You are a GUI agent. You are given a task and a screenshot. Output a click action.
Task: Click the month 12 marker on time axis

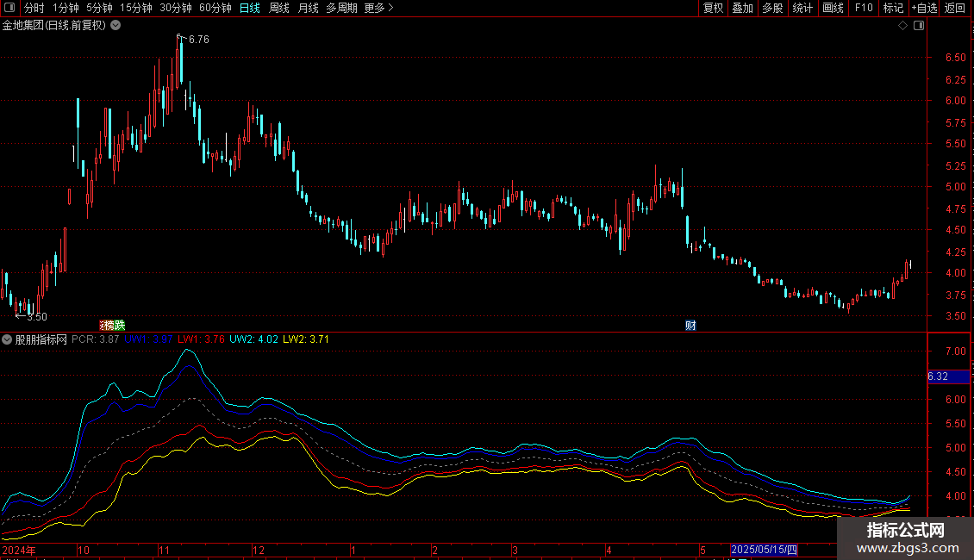pos(259,550)
